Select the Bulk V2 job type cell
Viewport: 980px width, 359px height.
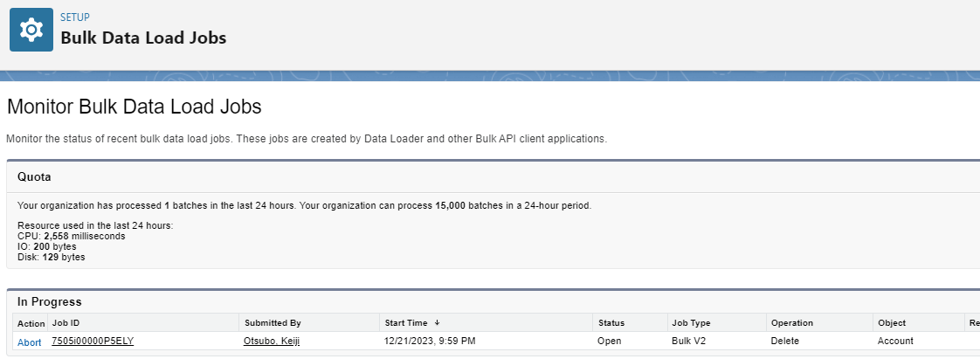click(x=691, y=341)
